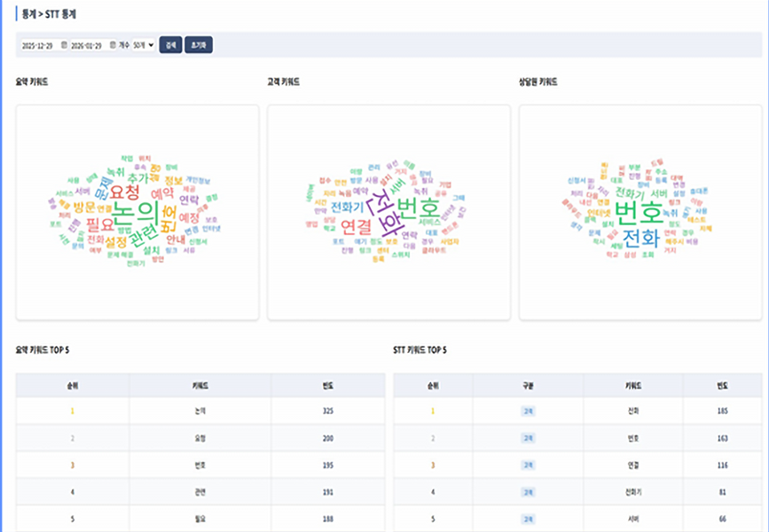Select rank 1 row with 325 frequency
769x532 pixels.
click(200, 411)
